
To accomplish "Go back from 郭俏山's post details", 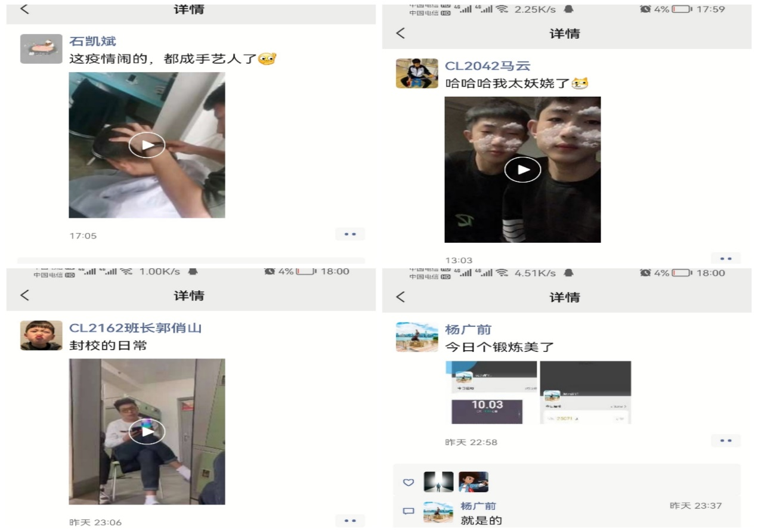I will point(24,295).
